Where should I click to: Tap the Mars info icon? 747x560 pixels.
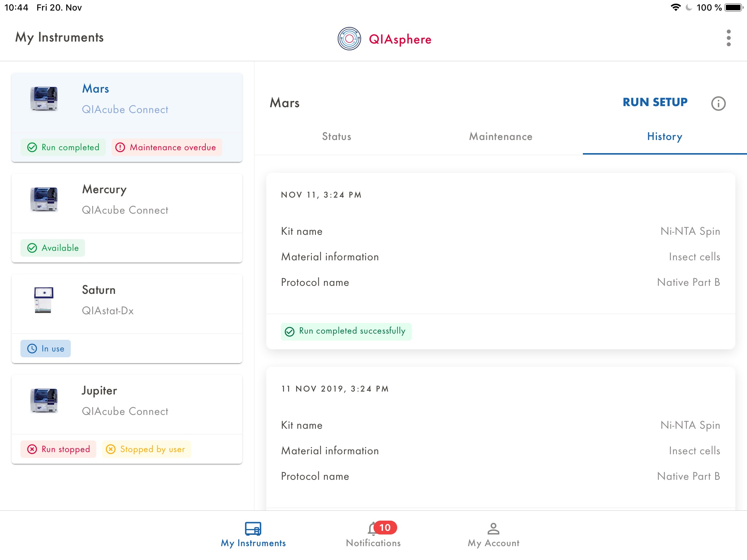718,104
